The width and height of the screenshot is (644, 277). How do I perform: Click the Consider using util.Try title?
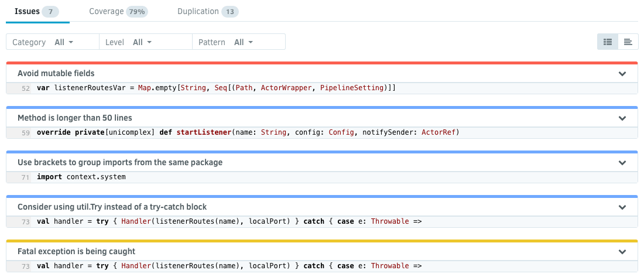[112, 207]
